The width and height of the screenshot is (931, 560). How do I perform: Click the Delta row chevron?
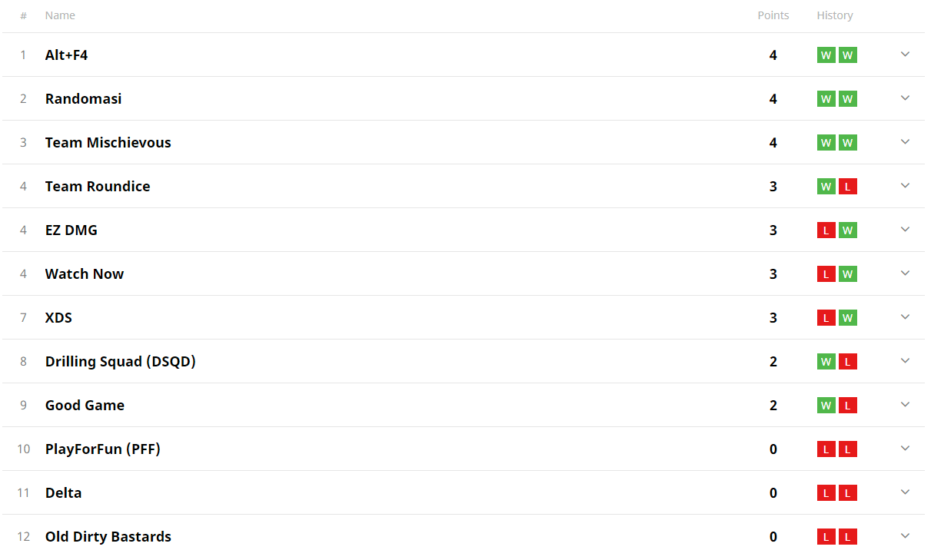905,492
